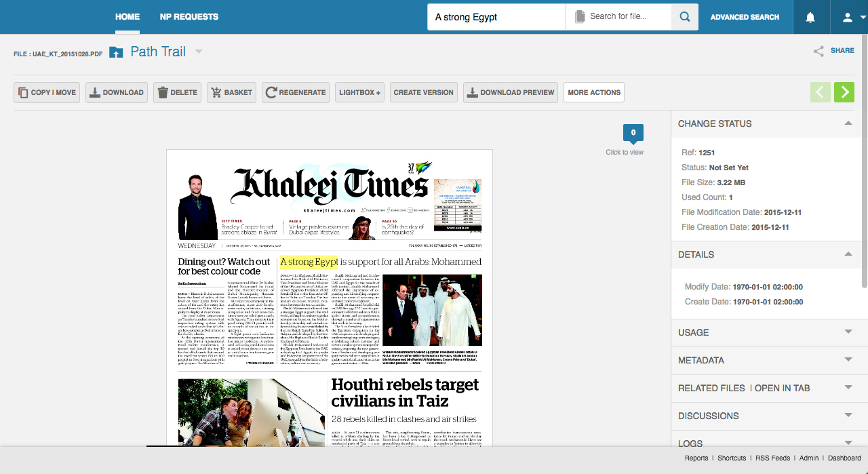Click the Share icon
This screenshot has width=868, height=474.
click(x=819, y=51)
